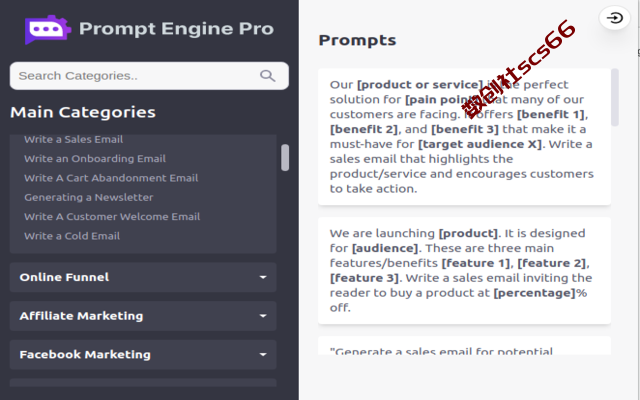
Task: Expand the Online Funnel category
Action: click(143, 277)
